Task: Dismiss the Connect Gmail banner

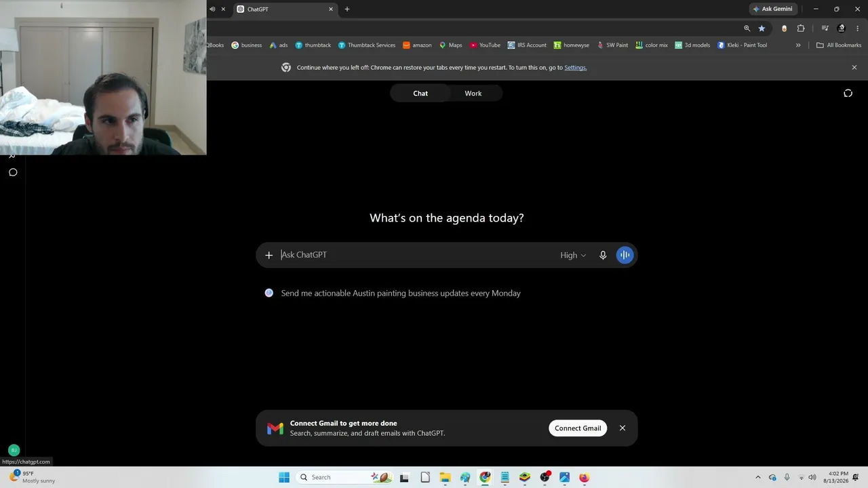Action: pyautogui.click(x=623, y=428)
